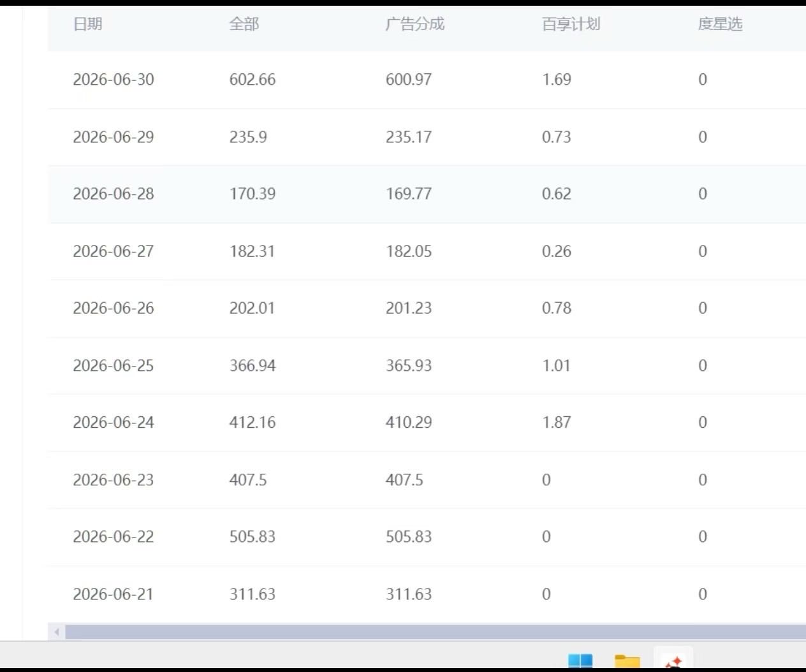This screenshot has height=672, width=806.
Task: Click ad revenue value 169.77
Action: pyautogui.click(x=409, y=194)
